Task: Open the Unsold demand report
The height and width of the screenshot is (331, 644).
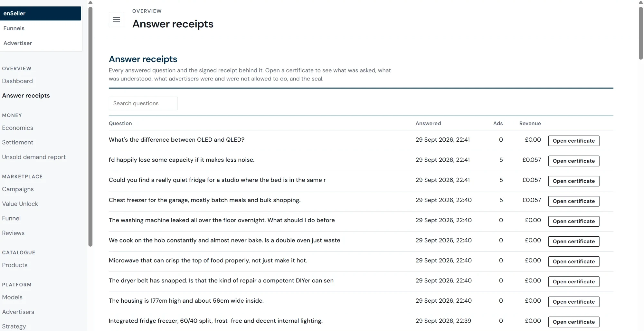Action: coord(34,157)
